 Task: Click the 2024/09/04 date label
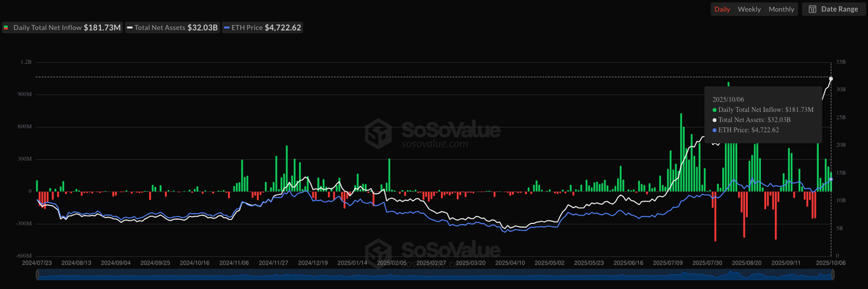click(x=115, y=262)
